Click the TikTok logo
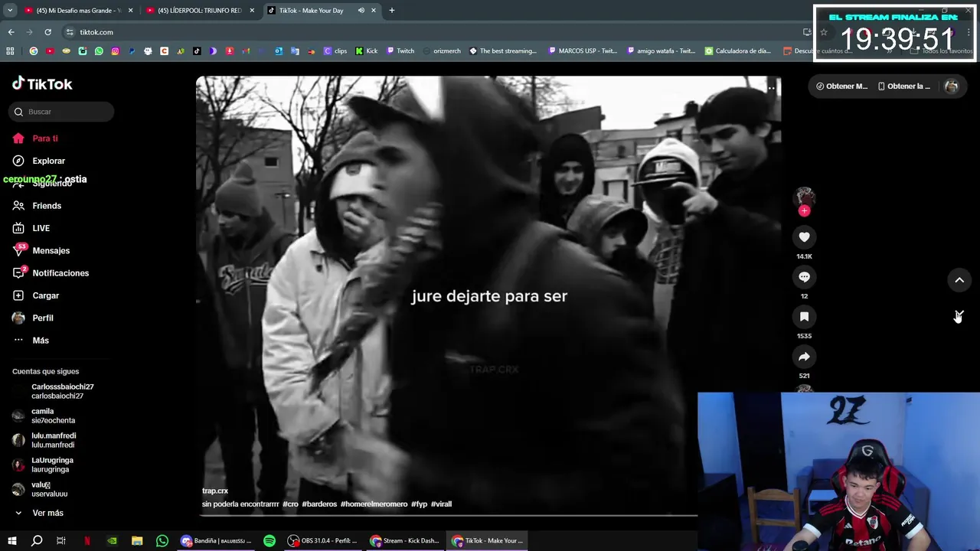The height and width of the screenshot is (551, 980). [42, 83]
